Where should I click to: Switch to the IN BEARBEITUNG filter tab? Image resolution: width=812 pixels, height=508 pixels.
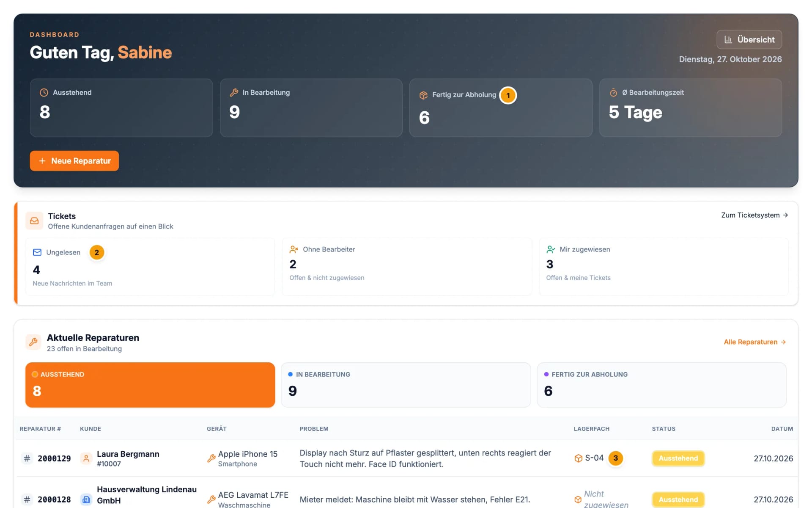406,385
